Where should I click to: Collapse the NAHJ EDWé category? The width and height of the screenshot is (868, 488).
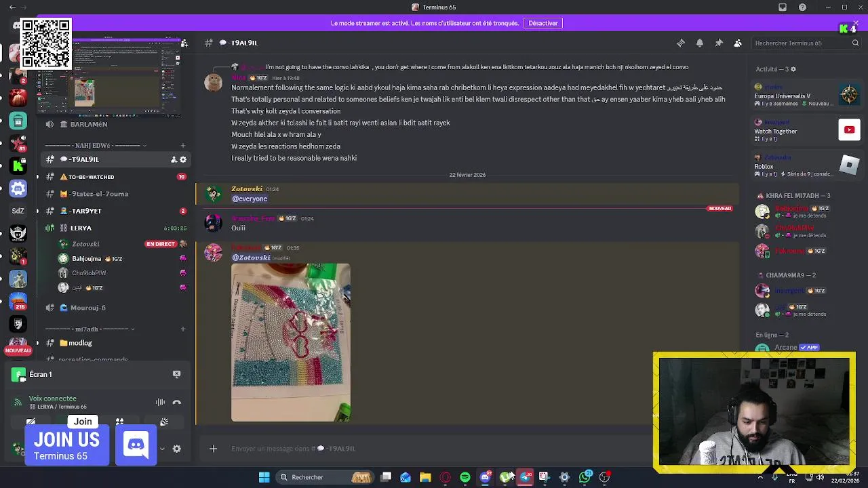pyautogui.click(x=95, y=145)
